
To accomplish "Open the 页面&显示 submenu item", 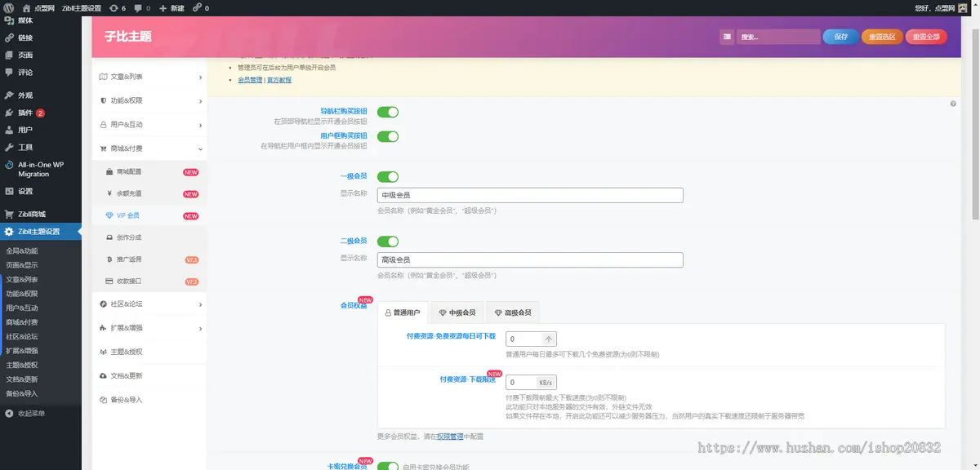I will click(22, 265).
